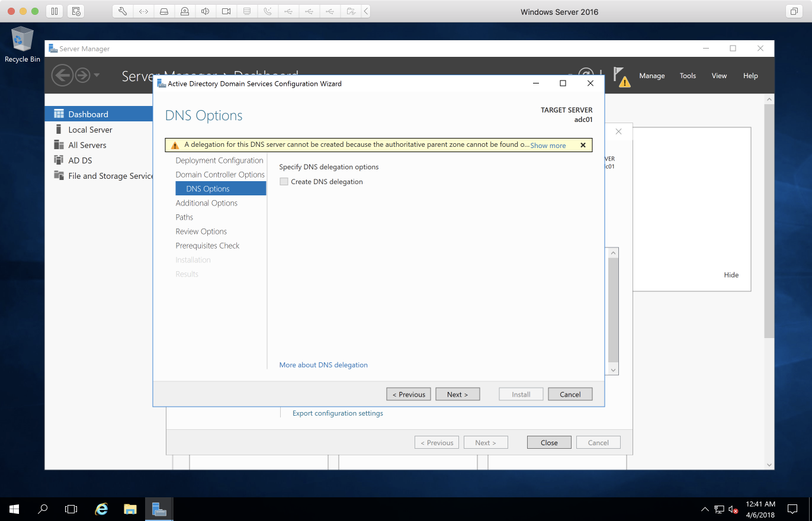The width and height of the screenshot is (812, 521).
Task: Open File Explorer from the taskbar
Action: [x=130, y=509]
